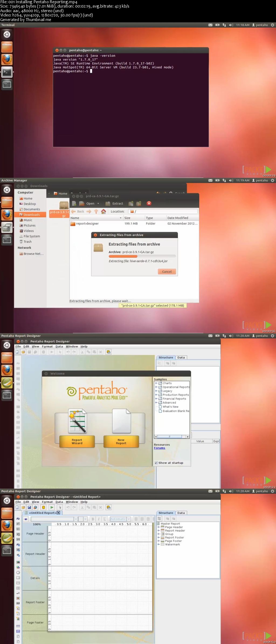This screenshot has height=644, width=276.
Task: Open the Format menu in the Untitled Report window
Action: point(47,502)
